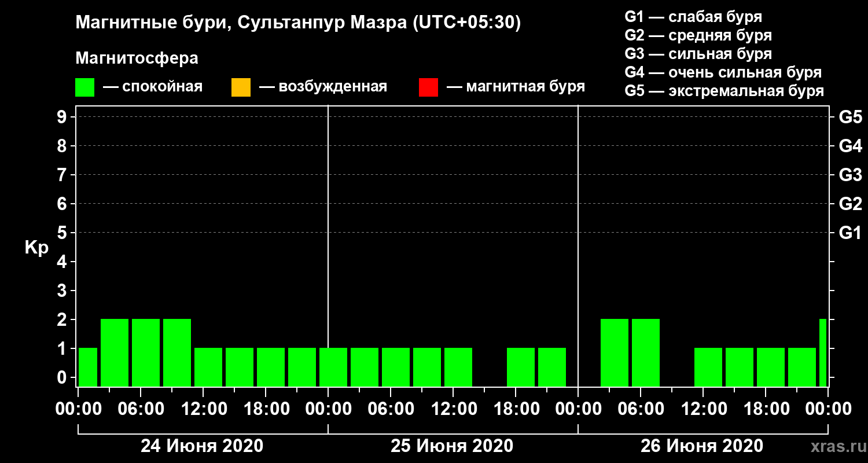This screenshot has width=868, height=463.
Task: Click the bar crossing midnight into 25 Июня
Action: [x=333, y=367]
